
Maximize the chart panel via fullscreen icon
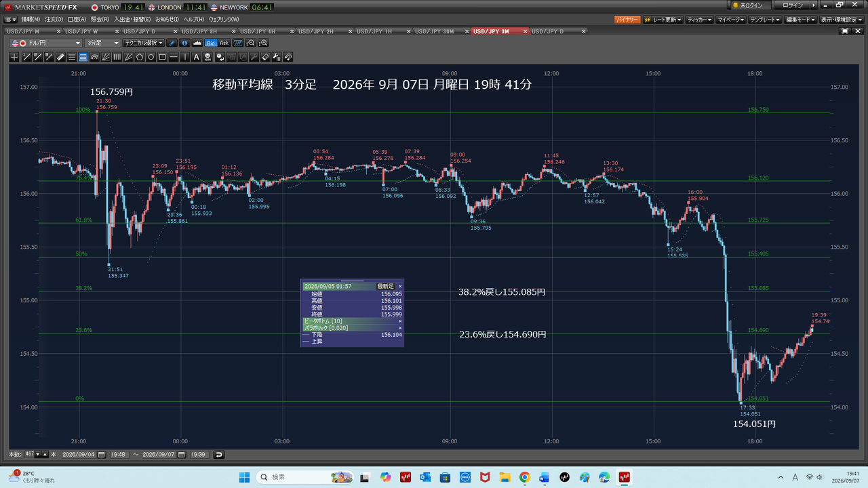(x=844, y=32)
